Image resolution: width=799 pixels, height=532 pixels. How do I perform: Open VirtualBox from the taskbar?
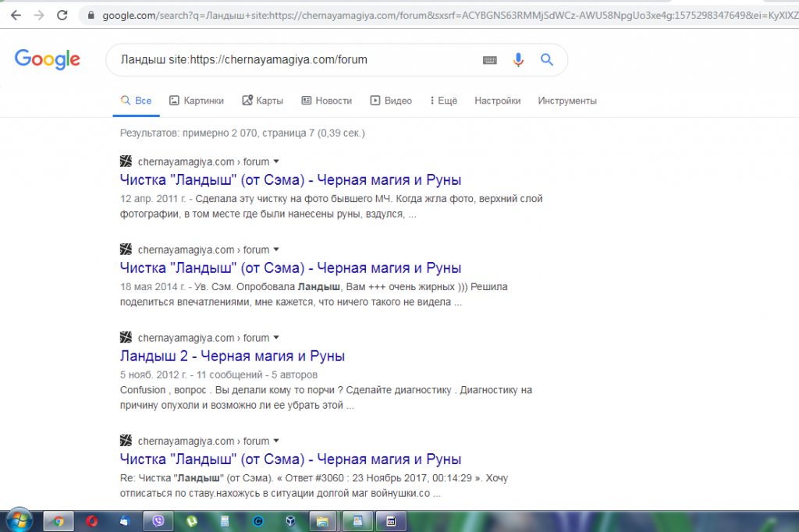point(290,521)
